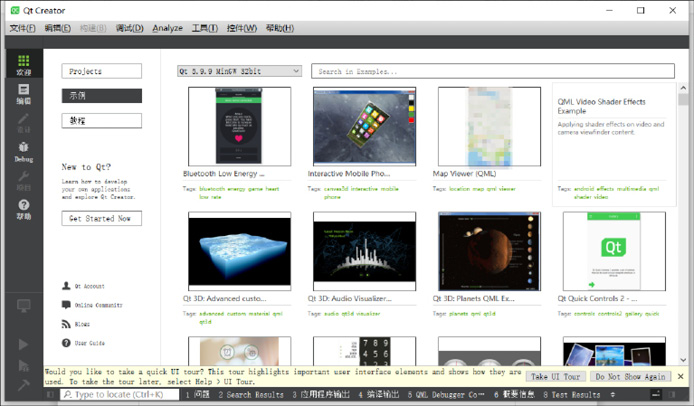
Task: Open Qt Account link
Action: tap(84, 286)
